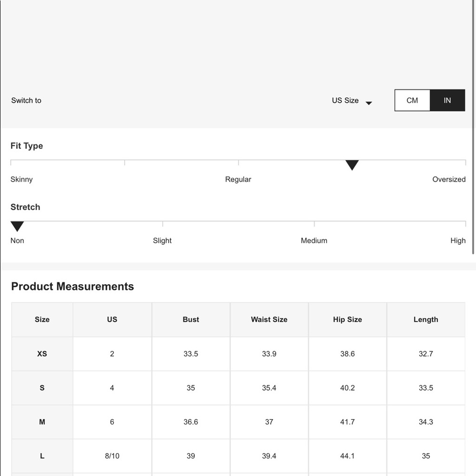Click the Waist Size column header
The image size is (476, 476).
click(x=269, y=319)
